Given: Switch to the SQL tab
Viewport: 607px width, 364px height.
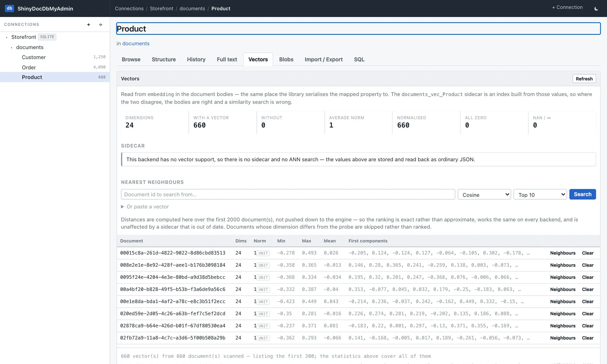Looking at the screenshot, I should (359, 59).
